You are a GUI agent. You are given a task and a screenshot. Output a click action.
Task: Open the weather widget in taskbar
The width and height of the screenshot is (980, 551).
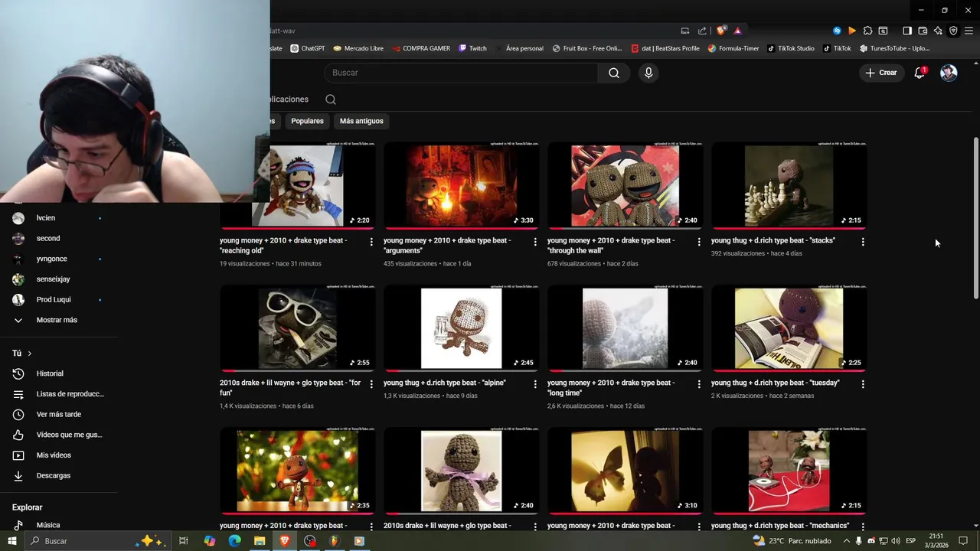pos(792,541)
